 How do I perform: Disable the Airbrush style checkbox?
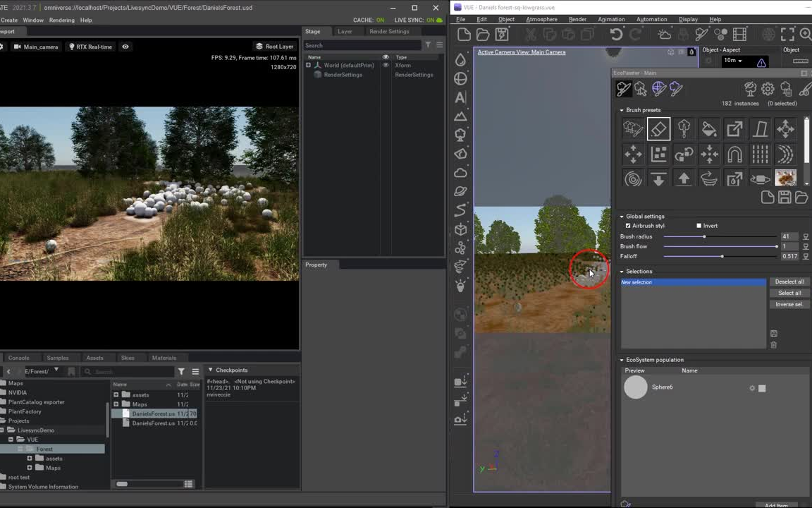[x=628, y=225]
